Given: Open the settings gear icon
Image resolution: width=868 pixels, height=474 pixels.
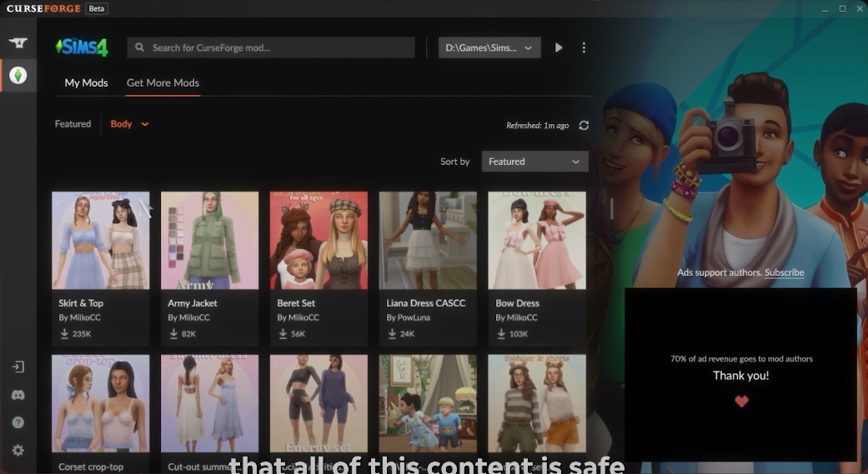Looking at the screenshot, I should [x=18, y=450].
